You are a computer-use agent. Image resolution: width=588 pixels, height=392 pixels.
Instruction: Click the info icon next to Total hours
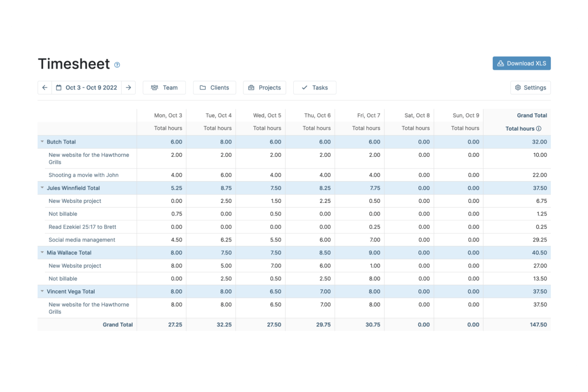click(x=538, y=129)
